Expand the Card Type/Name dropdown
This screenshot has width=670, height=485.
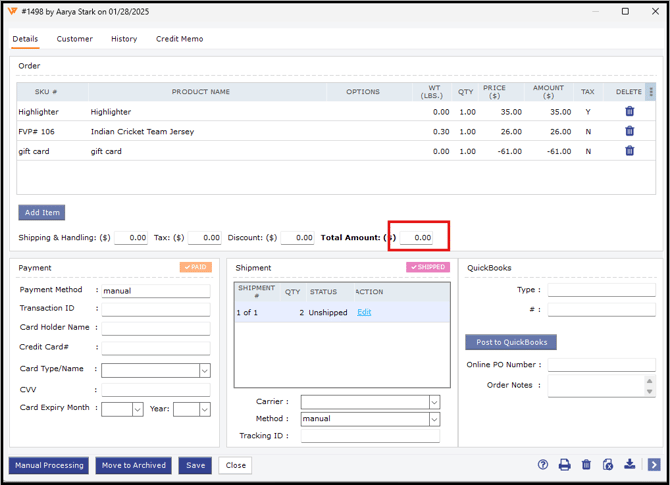pyautogui.click(x=204, y=370)
